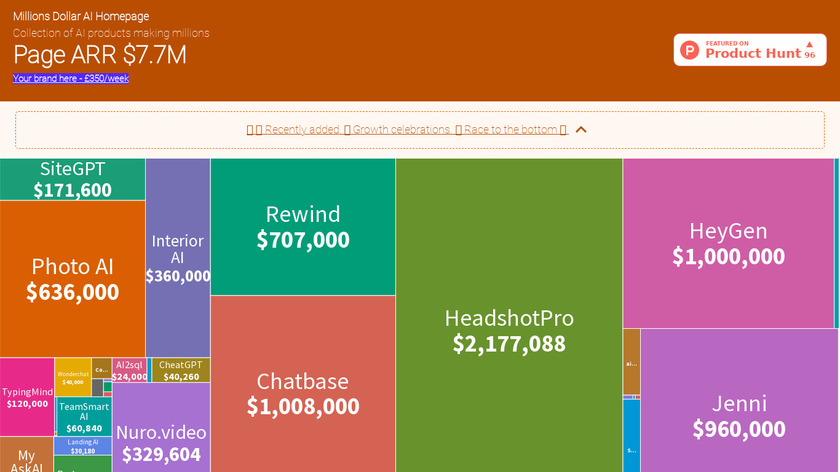Collapse the banner with the chevron arrow

[x=581, y=130]
